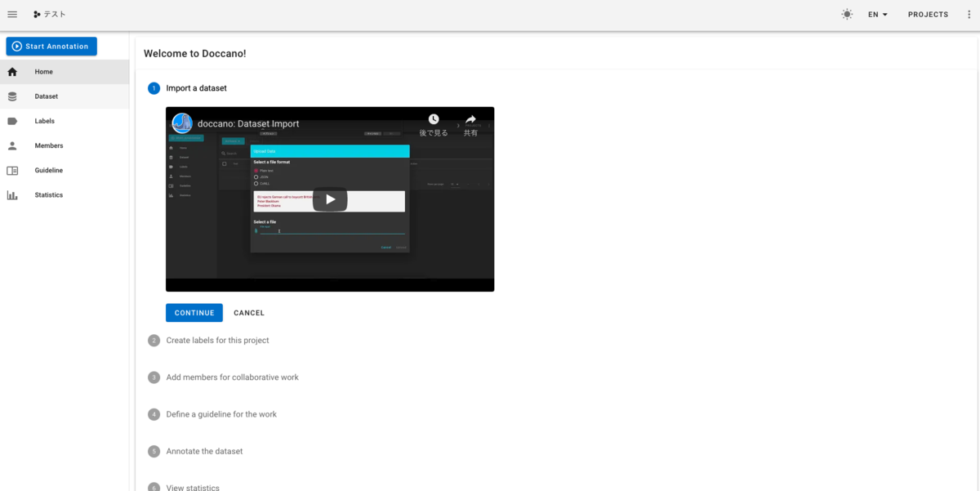Click the video share arrow icon

[470, 120]
